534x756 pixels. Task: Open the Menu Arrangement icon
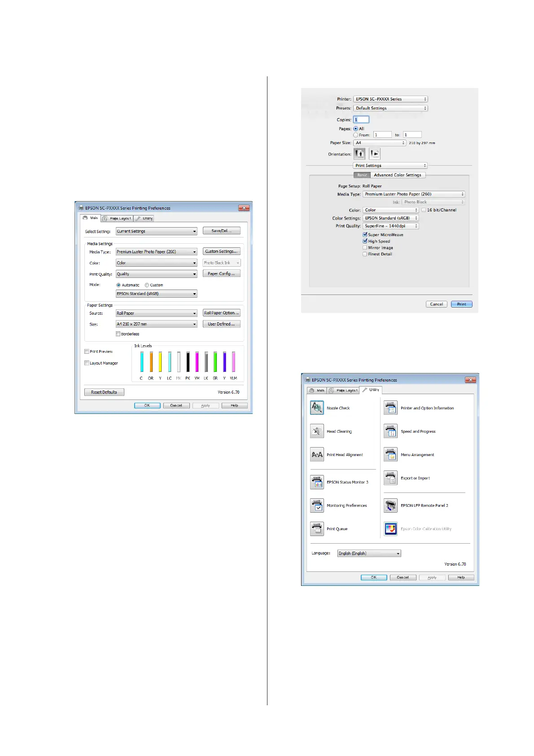point(390,454)
